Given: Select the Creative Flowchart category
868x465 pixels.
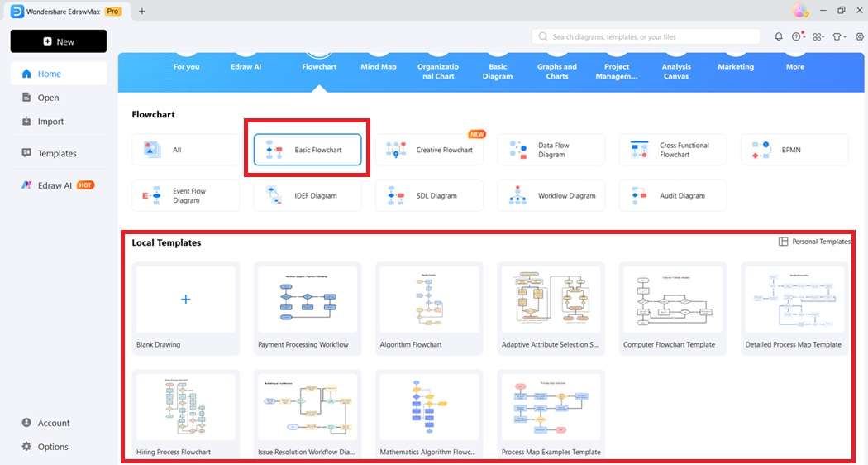Looking at the screenshot, I should (429, 150).
